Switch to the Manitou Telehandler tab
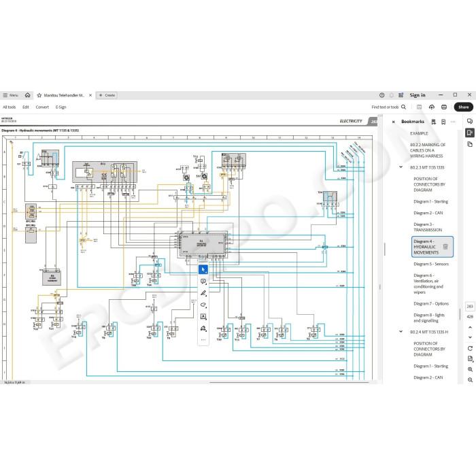The image size is (476, 476). click(64, 95)
